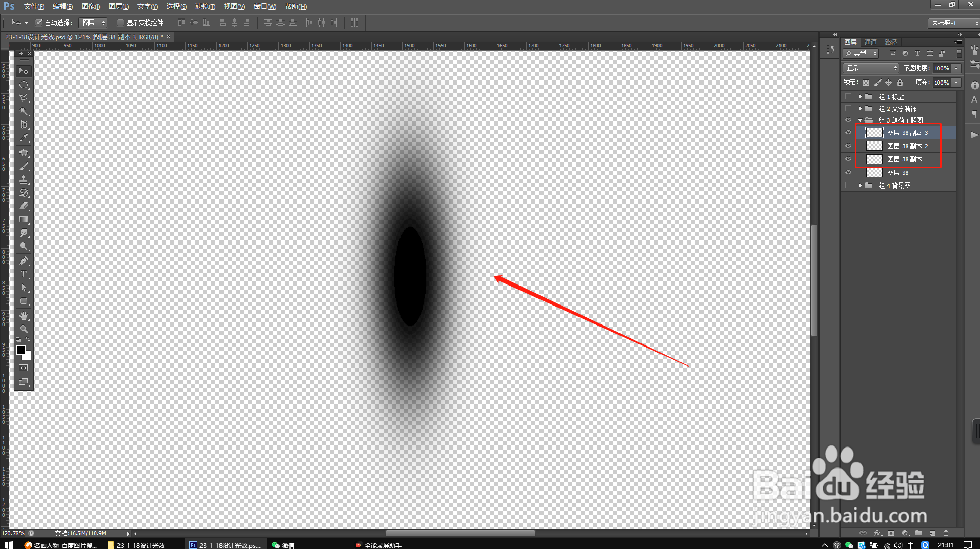
Task: Open the 图像 menu
Action: (90, 6)
